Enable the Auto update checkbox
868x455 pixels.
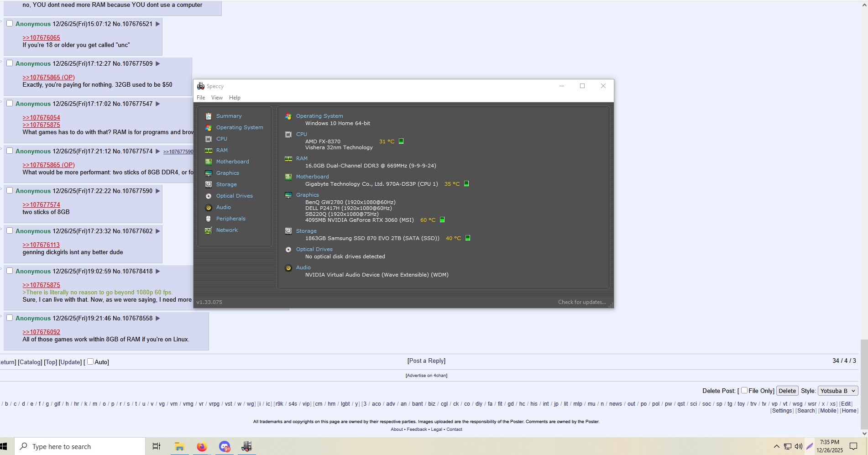pos(90,361)
